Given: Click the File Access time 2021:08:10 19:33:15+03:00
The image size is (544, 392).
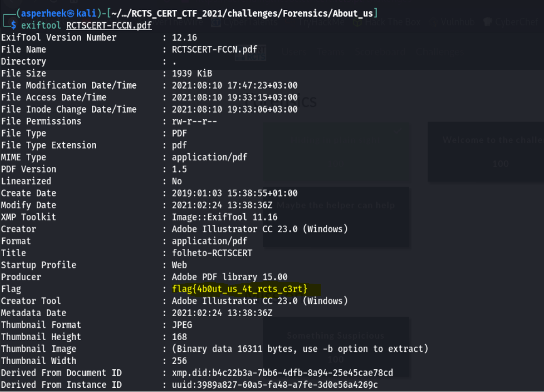Looking at the screenshot, I should click(235, 98).
